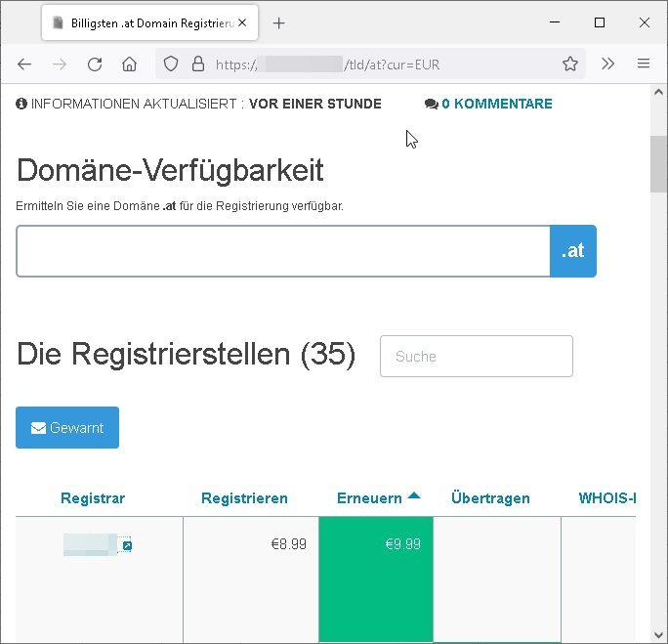Click the page vertical scrollbar thumb
Screen dimensions: 668x644
pos(659,163)
